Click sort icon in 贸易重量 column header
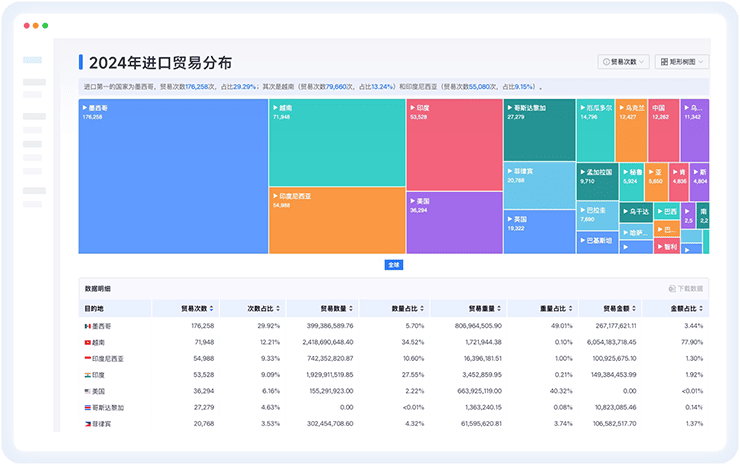Image resolution: width=740 pixels, height=465 pixels. click(x=500, y=309)
